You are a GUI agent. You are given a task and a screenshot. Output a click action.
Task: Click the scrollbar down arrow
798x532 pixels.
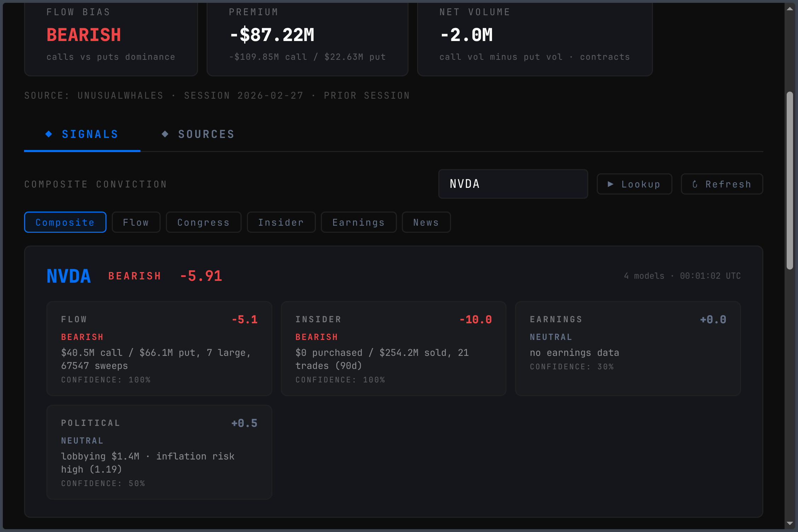tap(790, 523)
